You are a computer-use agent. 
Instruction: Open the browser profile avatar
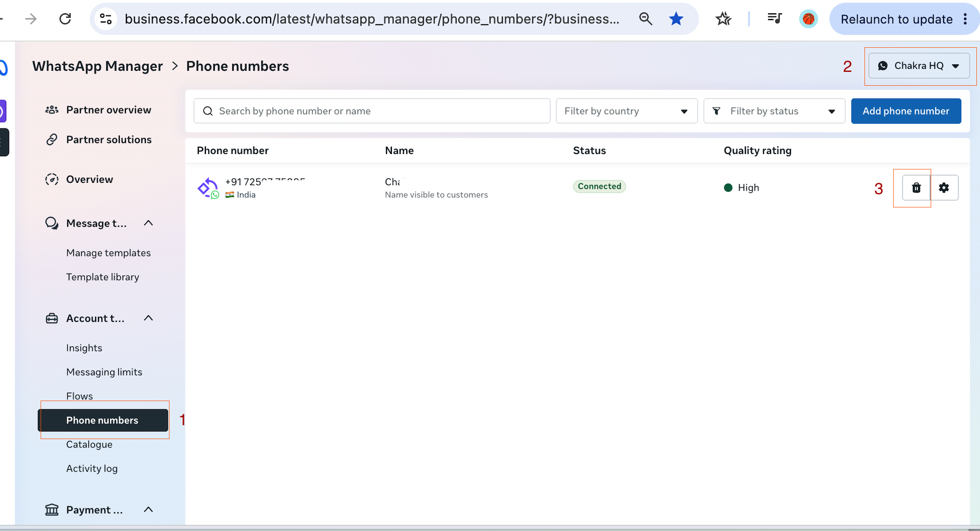(808, 19)
